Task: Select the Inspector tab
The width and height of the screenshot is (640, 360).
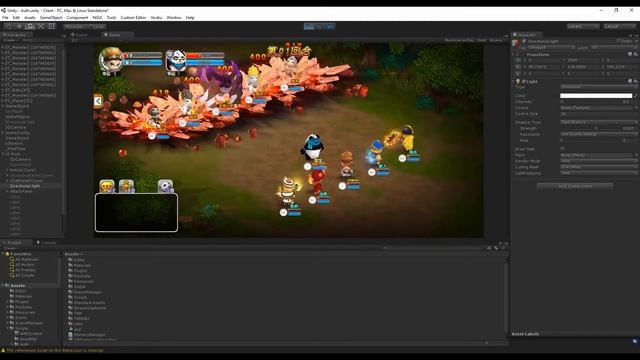Action: click(526, 35)
